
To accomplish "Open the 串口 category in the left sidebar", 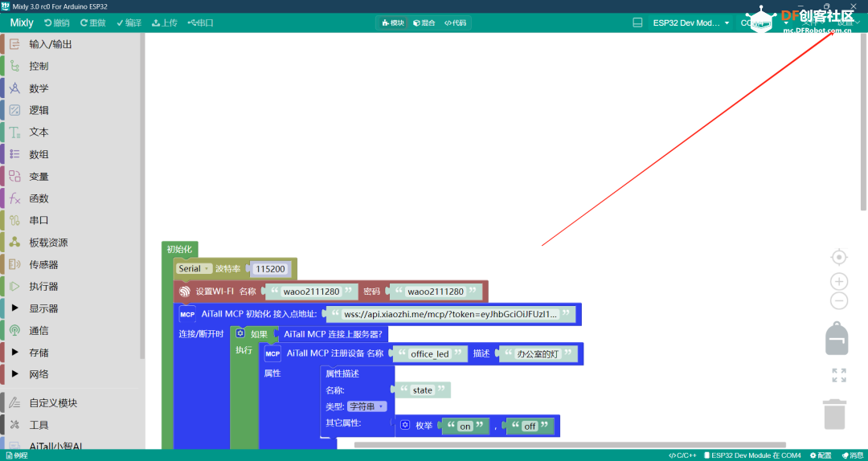I will (72, 220).
